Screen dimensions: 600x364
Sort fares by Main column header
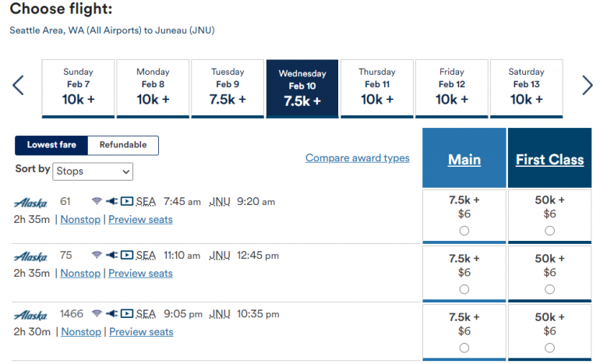click(464, 160)
